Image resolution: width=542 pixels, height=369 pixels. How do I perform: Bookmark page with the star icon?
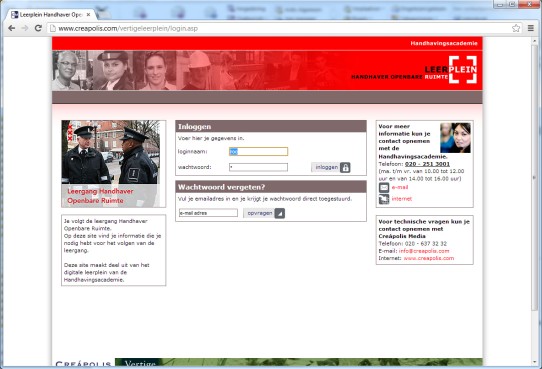tap(516, 28)
